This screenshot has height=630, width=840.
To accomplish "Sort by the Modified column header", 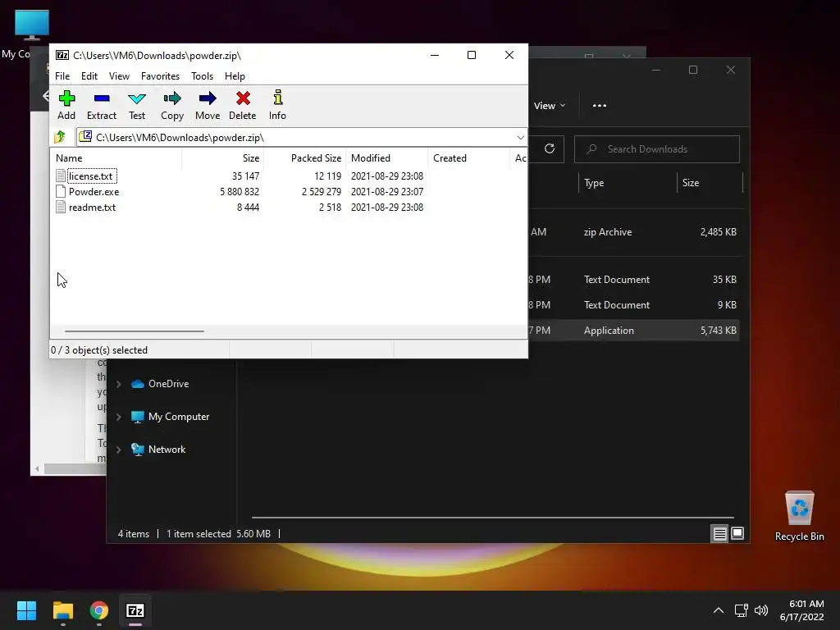I will pos(386,158).
